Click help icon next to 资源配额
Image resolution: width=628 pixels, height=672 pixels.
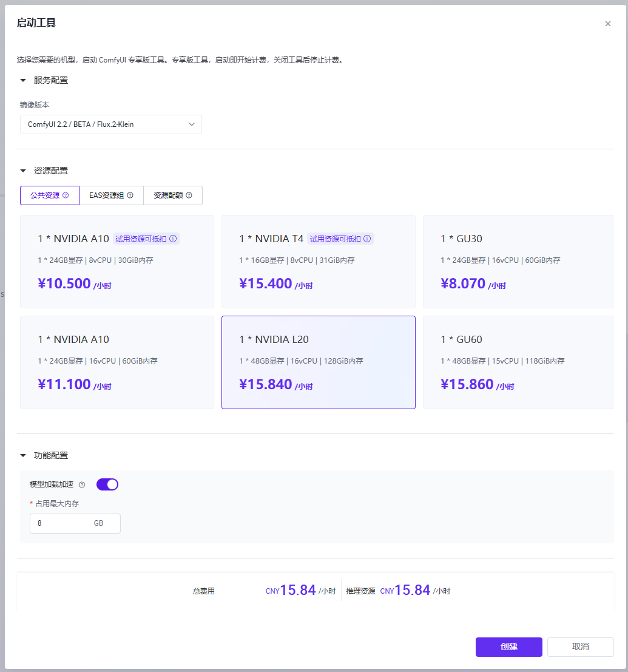(x=189, y=195)
